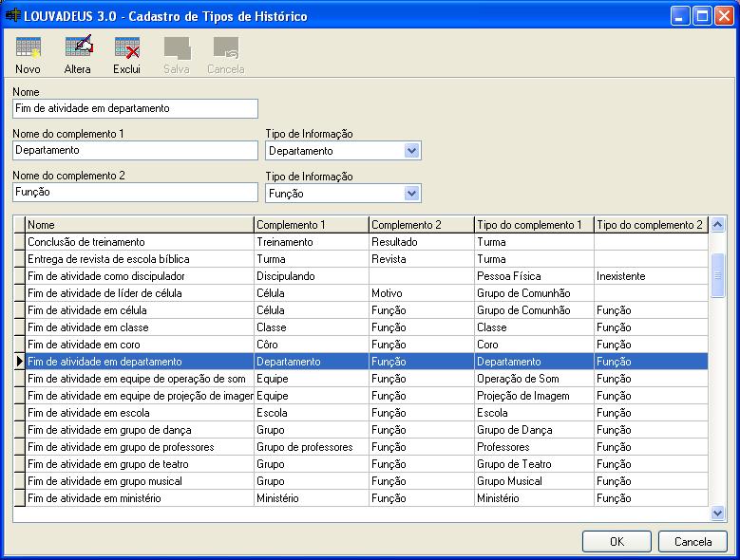
Task: Click the Inexistente cell
Action: [x=652, y=276]
